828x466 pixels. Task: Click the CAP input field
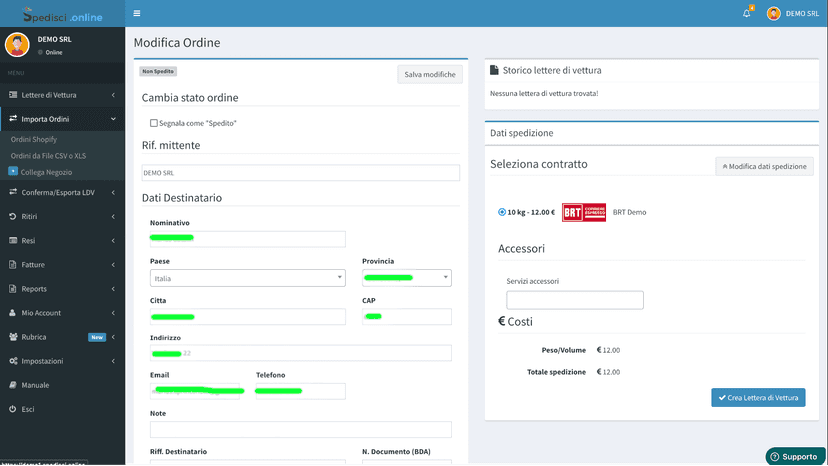407,316
